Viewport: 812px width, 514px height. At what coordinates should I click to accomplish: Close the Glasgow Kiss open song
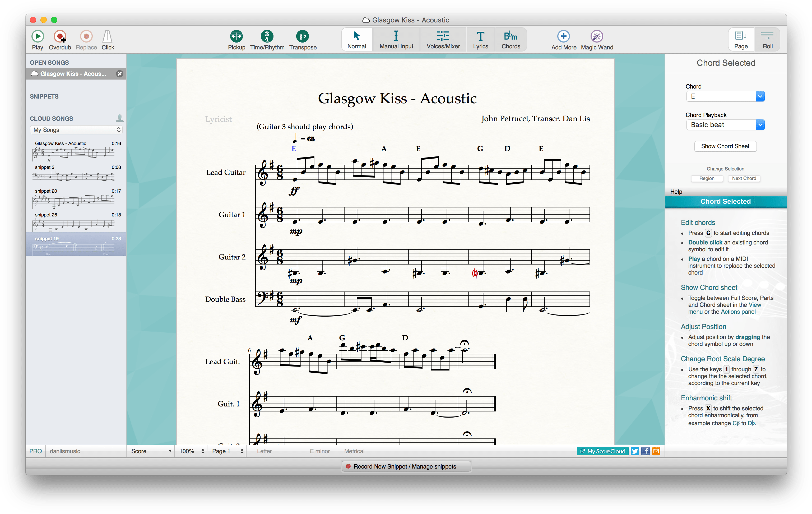(119, 73)
